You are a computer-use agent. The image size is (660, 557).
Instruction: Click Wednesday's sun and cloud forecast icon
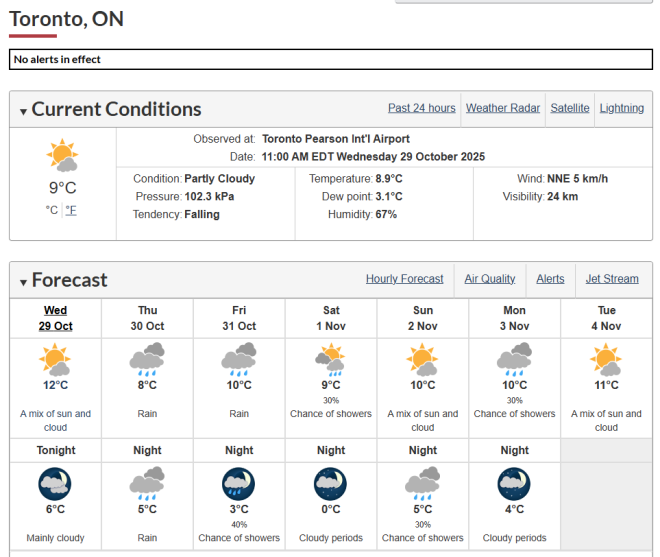point(55,359)
